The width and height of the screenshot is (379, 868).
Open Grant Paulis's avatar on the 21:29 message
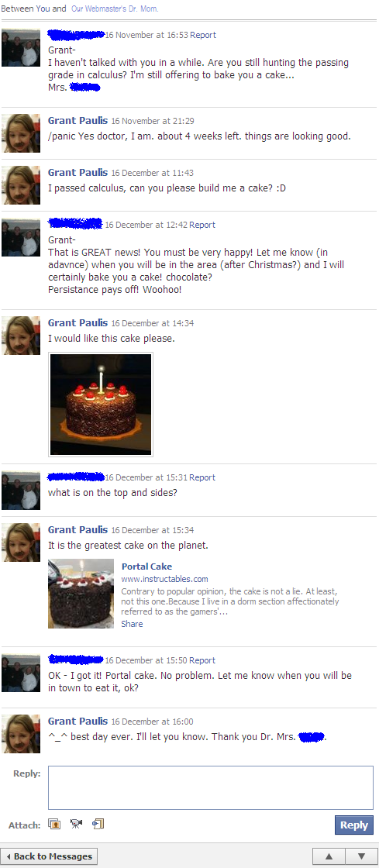click(x=21, y=133)
